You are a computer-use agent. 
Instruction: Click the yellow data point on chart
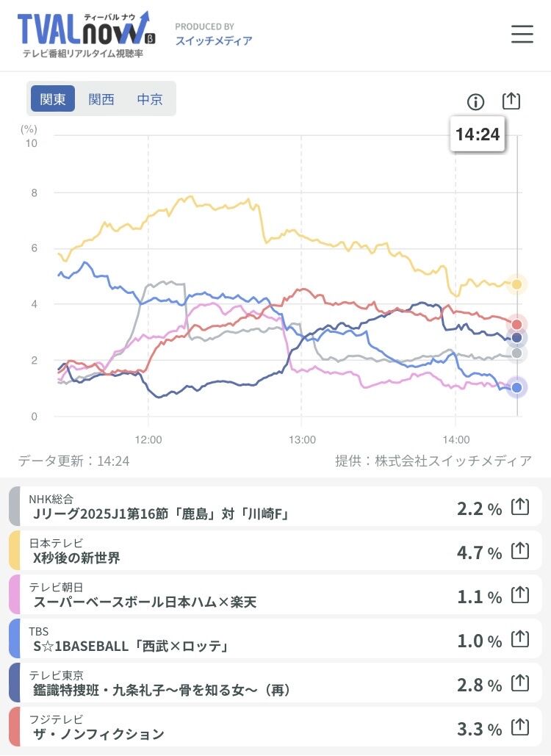(517, 284)
